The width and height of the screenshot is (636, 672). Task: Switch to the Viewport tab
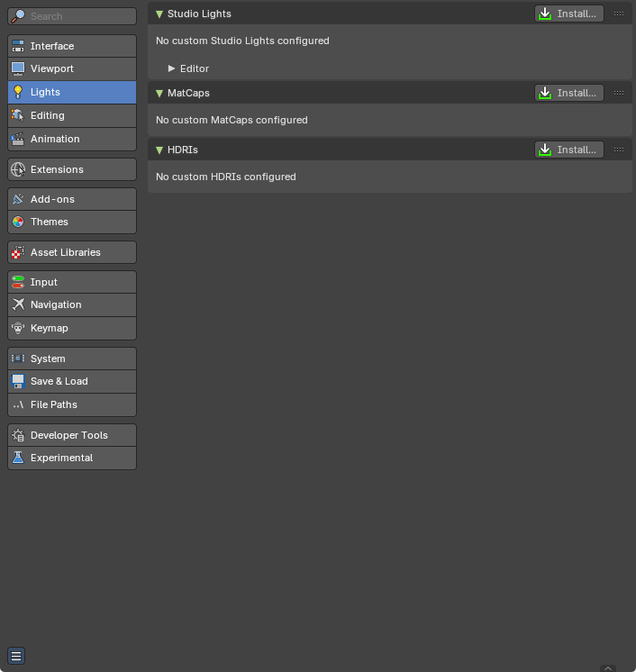pyautogui.click(x=72, y=68)
